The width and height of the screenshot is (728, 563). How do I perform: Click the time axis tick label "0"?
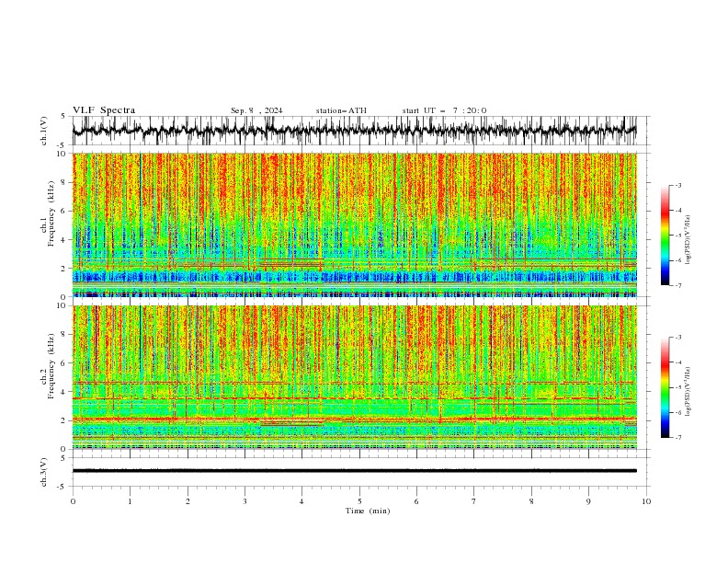pyautogui.click(x=73, y=501)
